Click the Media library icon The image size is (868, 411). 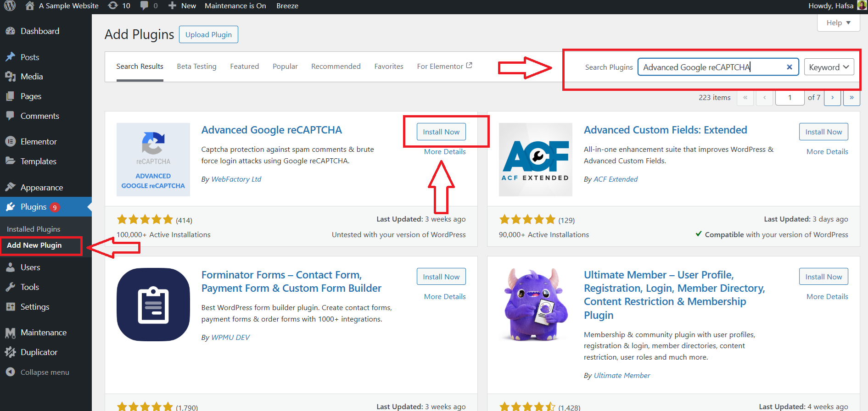tap(10, 77)
